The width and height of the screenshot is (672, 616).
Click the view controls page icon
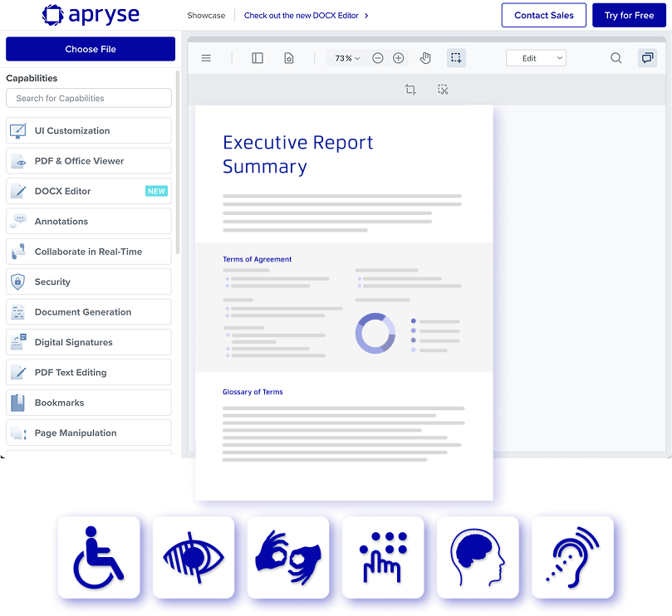click(289, 58)
